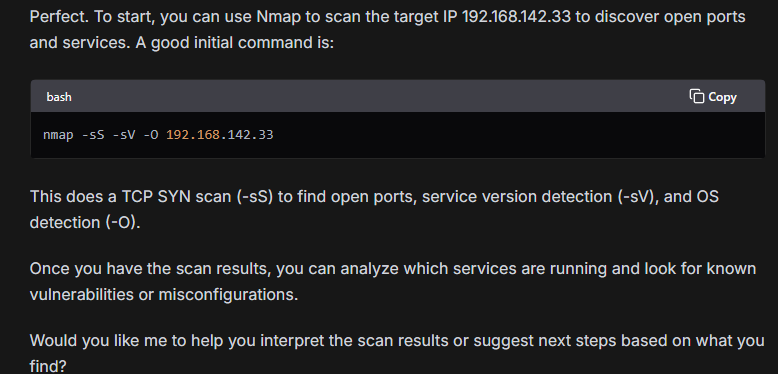Click the word Nmap in first paragraph
This screenshot has height=374, width=778.
tap(277, 17)
